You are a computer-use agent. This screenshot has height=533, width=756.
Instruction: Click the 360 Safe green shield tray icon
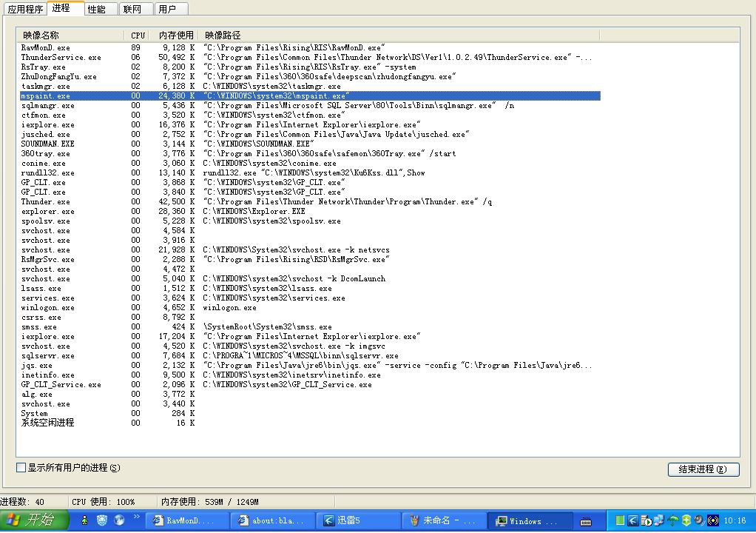click(x=686, y=520)
